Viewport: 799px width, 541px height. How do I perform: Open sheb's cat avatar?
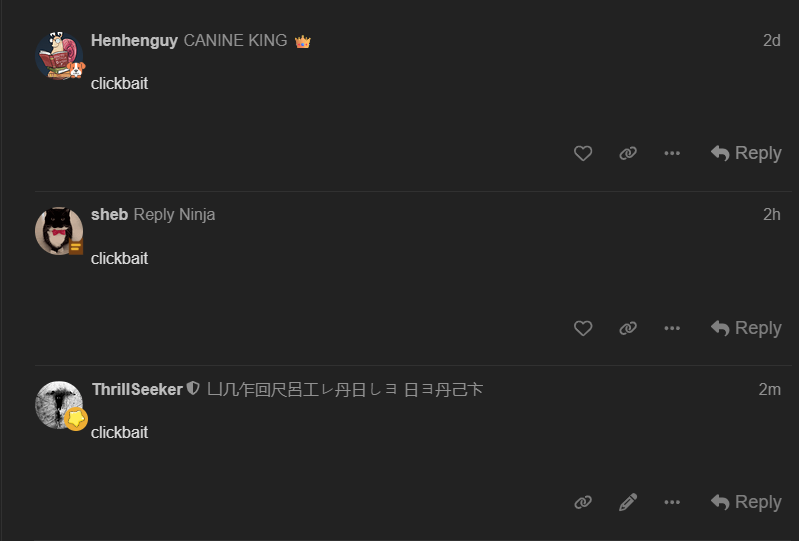(x=59, y=230)
